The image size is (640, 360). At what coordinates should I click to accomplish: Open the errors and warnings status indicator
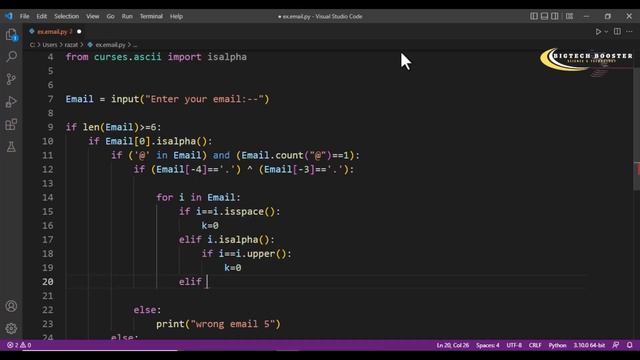coord(19,345)
